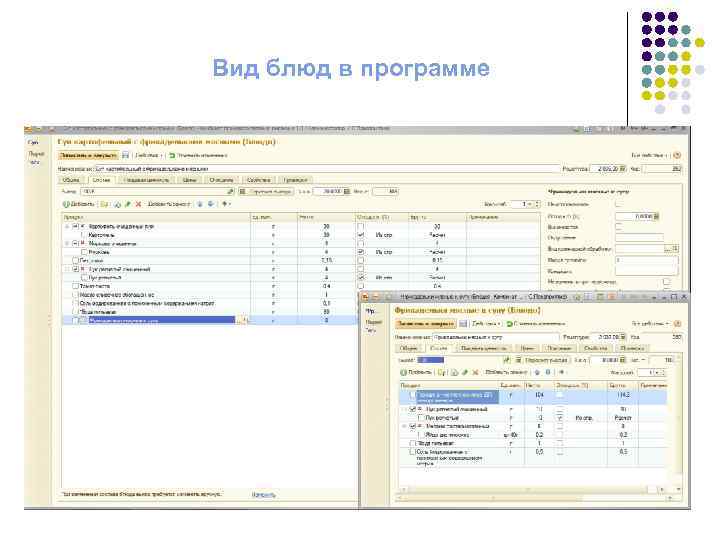Open Все действия dropdown in the soup dish window
The height and width of the screenshot is (540, 720).
point(650,156)
